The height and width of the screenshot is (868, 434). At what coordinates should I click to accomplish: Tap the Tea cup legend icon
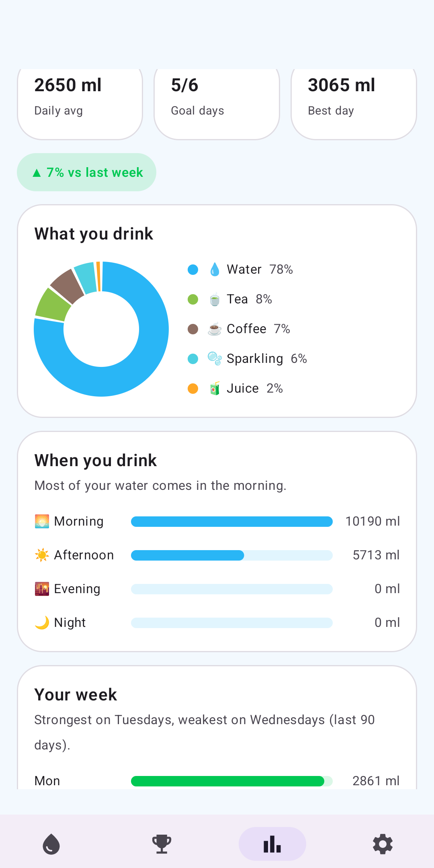[215, 299]
